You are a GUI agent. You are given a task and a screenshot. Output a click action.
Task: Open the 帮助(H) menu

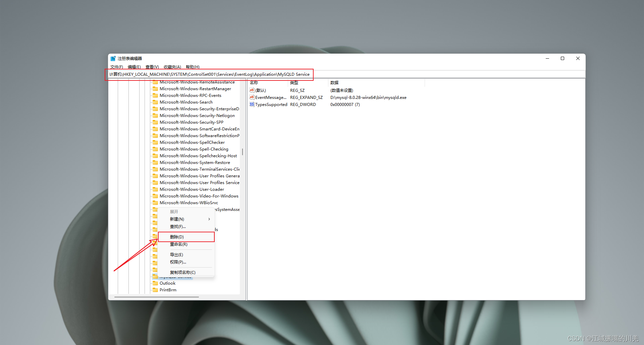click(x=193, y=67)
